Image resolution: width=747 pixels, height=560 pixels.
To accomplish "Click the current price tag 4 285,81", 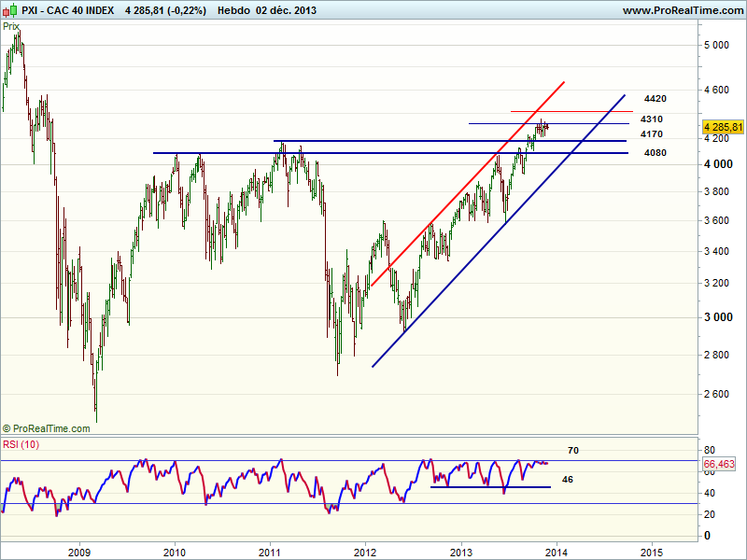I will tap(723, 127).
